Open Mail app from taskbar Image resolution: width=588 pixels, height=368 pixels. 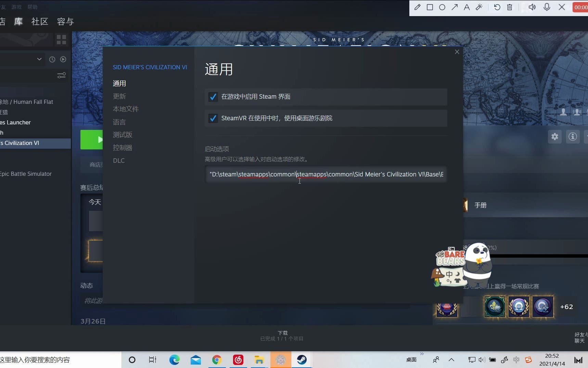[196, 360]
